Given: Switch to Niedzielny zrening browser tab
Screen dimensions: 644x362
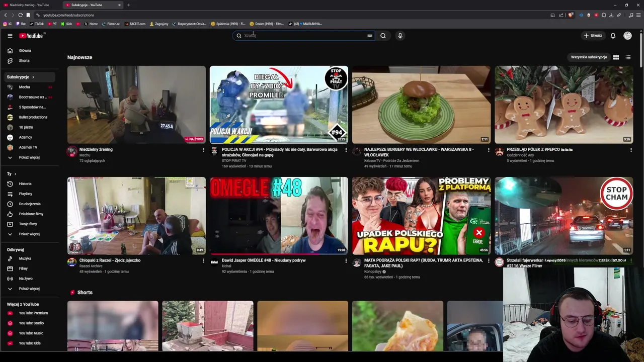Looking at the screenshot, I should (32, 5).
